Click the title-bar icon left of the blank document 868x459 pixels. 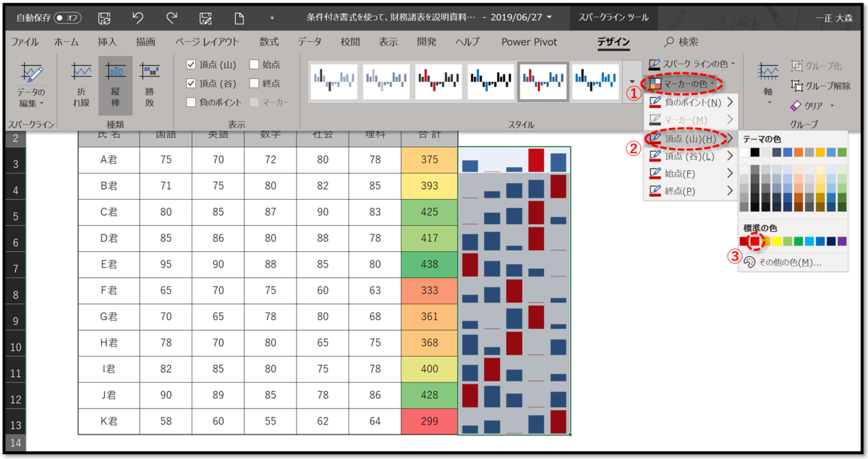coord(205,17)
